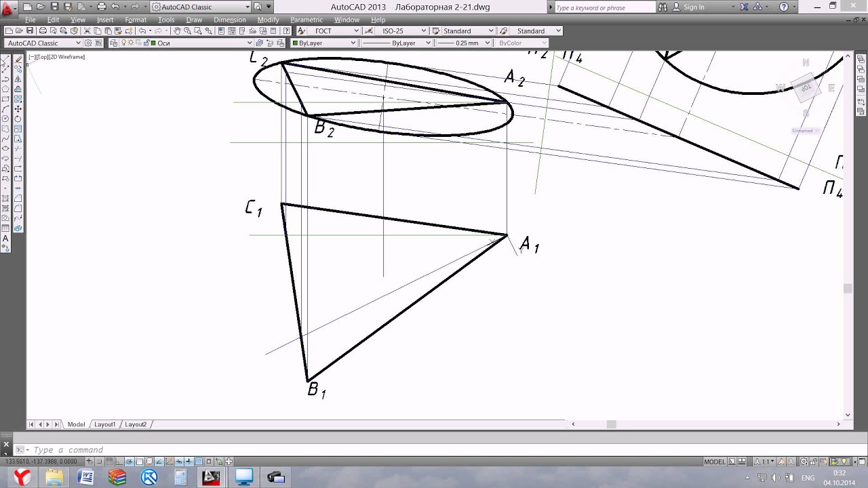This screenshot has width=868, height=488.
Task: Select the Ellipse draw tool
Action: tap(5, 148)
